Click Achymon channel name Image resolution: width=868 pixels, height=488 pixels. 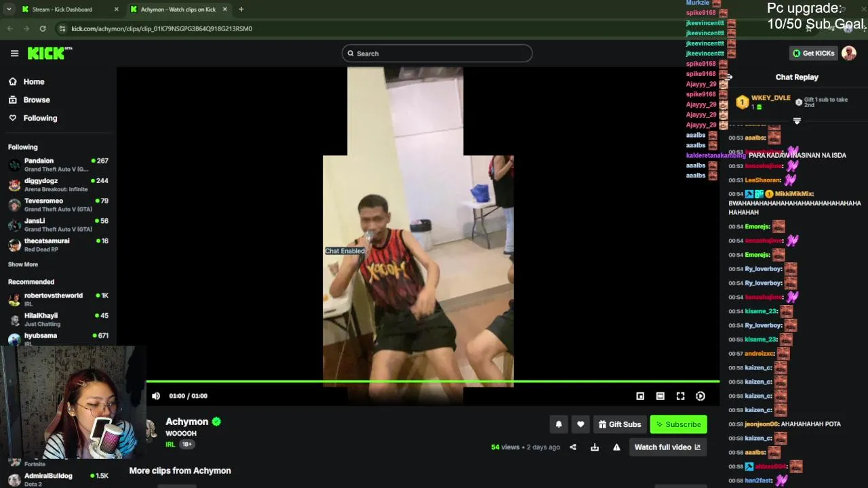tap(186, 422)
